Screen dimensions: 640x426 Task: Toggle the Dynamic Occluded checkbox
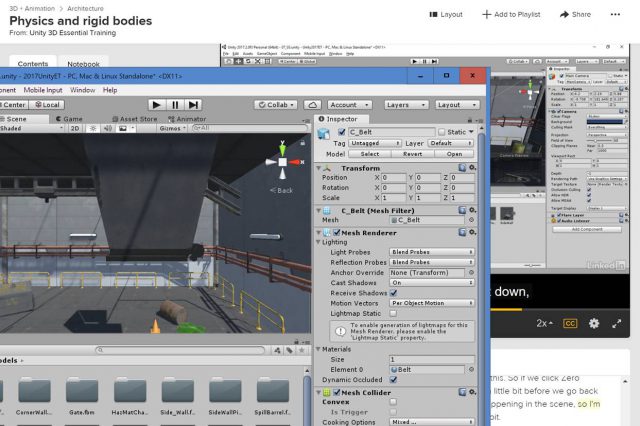(x=393, y=380)
